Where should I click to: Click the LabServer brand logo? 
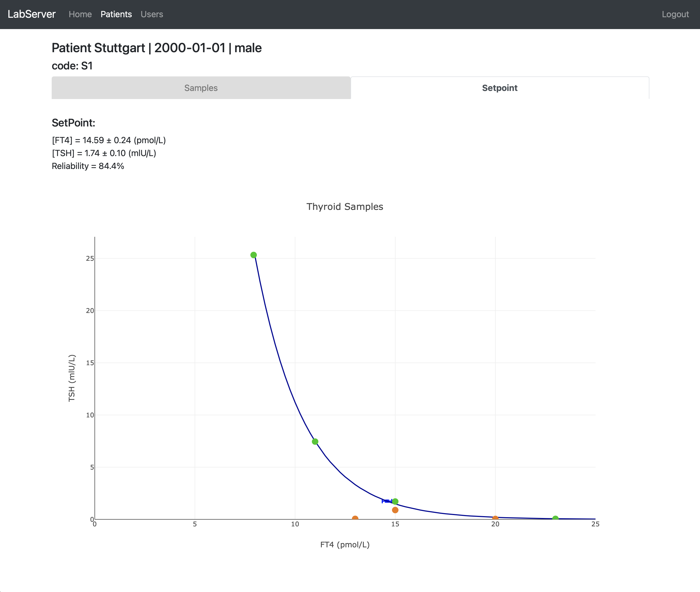click(x=31, y=14)
